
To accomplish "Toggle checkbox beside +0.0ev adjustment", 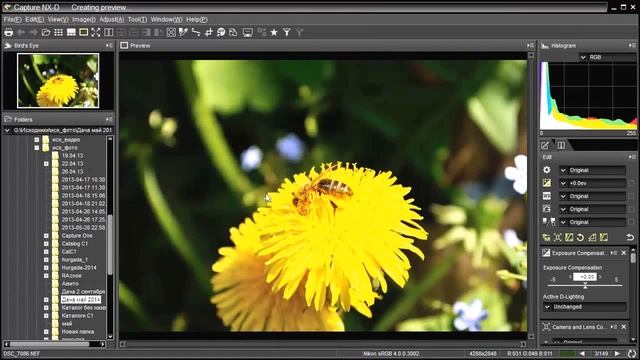I will pyautogui.click(x=631, y=183).
